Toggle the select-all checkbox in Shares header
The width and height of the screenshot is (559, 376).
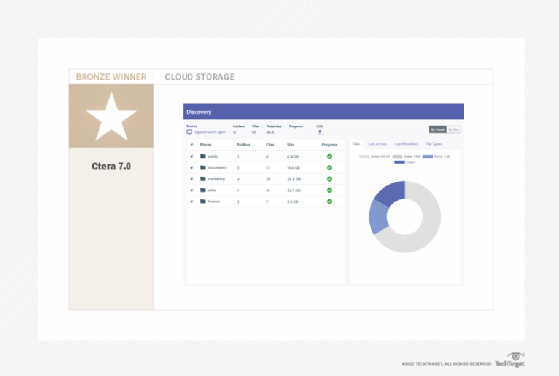tap(192, 145)
